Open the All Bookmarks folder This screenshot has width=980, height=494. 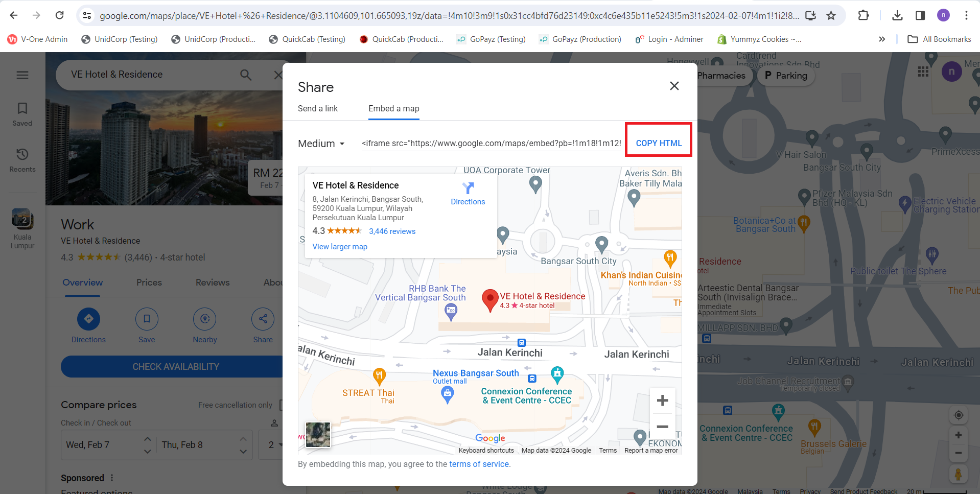click(939, 39)
